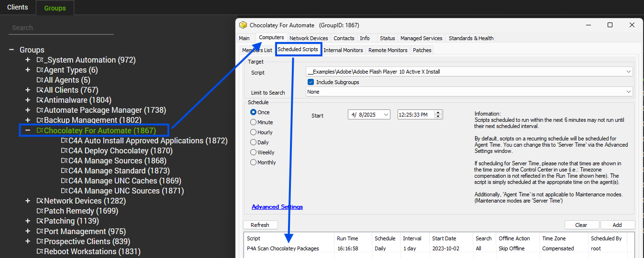Open the Info tab
The height and width of the screenshot is (258, 644).
point(365,38)
